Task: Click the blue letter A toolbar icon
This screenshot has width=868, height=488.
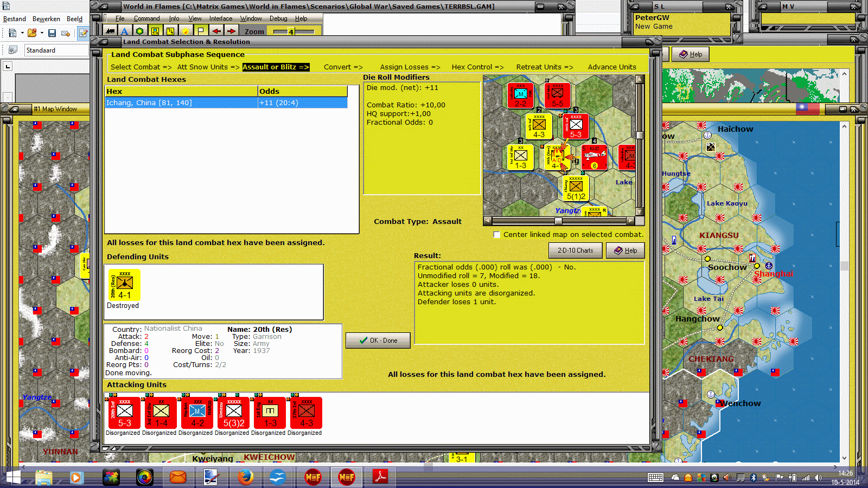Action: pos(125,31)
